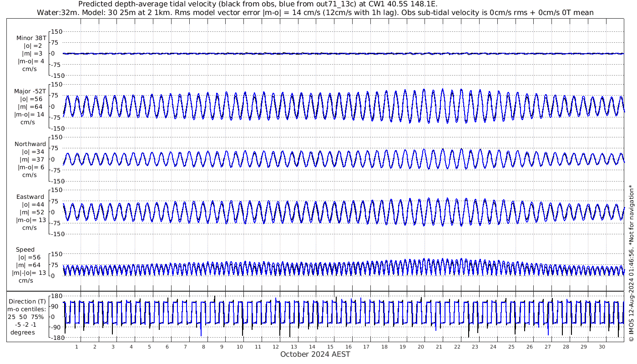Image resolution: width=637 pixels, height=364 pixels.
Task: Click the '-5 -2 -1' centile values
Action: coord(25,325)
